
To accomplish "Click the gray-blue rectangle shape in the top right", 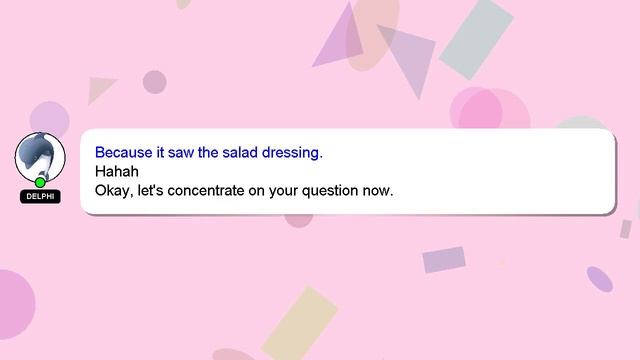I will 476,39.
